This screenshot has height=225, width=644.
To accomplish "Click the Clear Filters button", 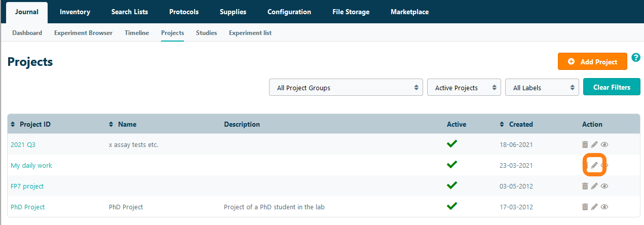I will 612,87.
